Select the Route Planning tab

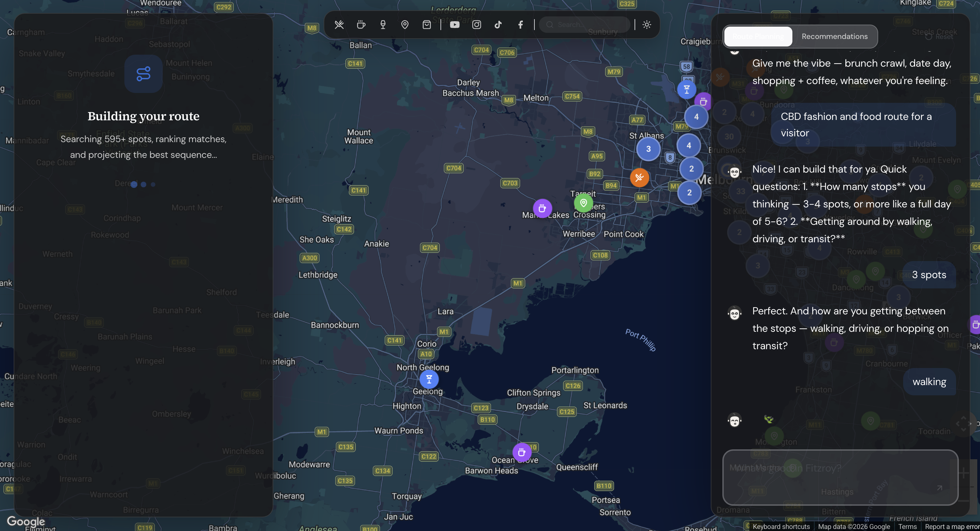pos(758,37)
